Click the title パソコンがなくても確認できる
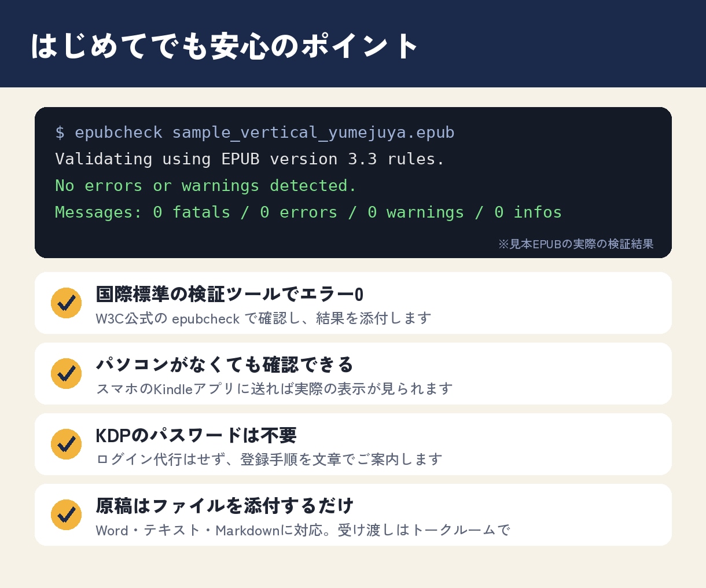Screen dimensions: 706x588 click(x=225, y=365)
